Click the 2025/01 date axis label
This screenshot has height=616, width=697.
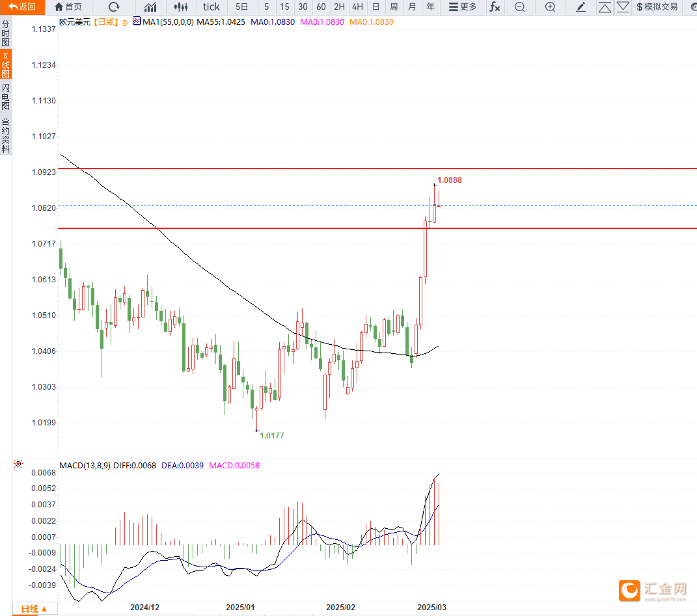coord(240,607)
